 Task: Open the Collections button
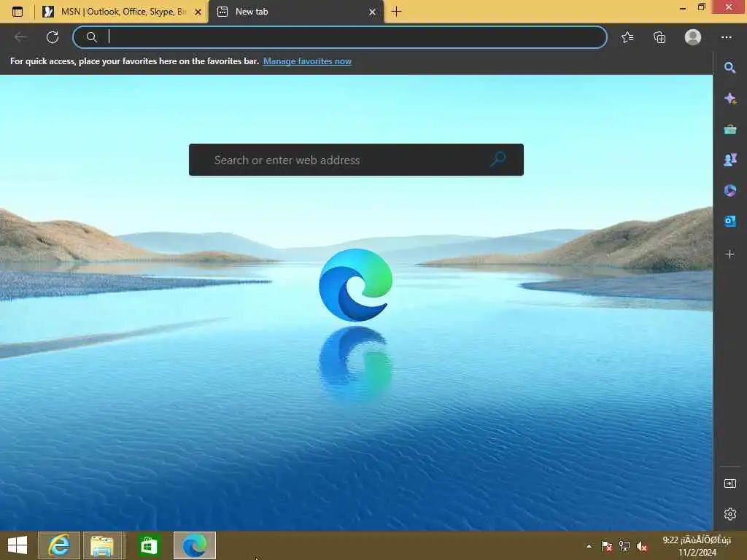coord(659,37)
